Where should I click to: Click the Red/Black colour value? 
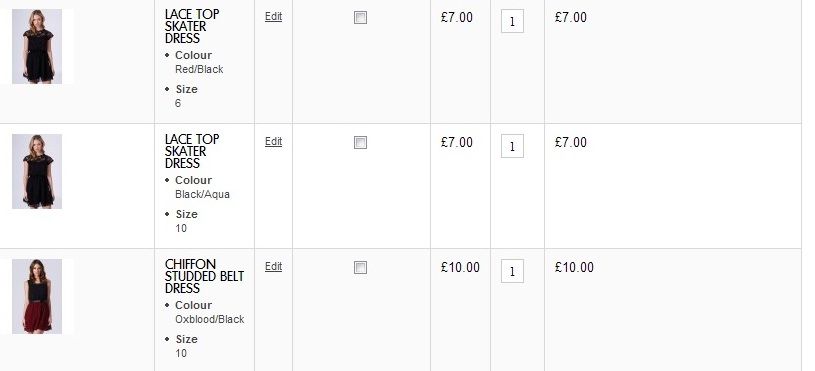tap(199, 69)
